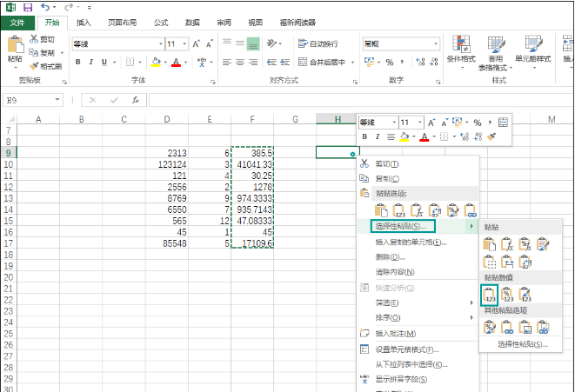Click 选择性粘贴(S)... at bottom of paste submenu
The width and height of the screenshot is (575, 392).
(x=522, y=344)
